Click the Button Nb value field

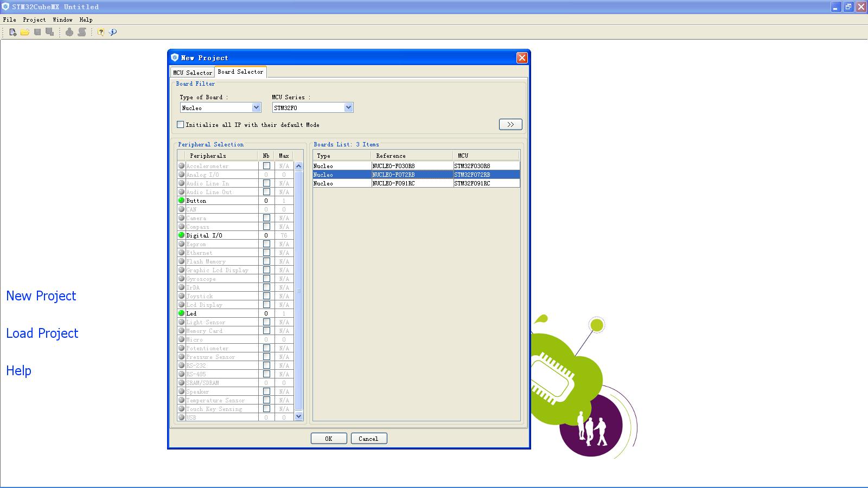tap(266, 201)
